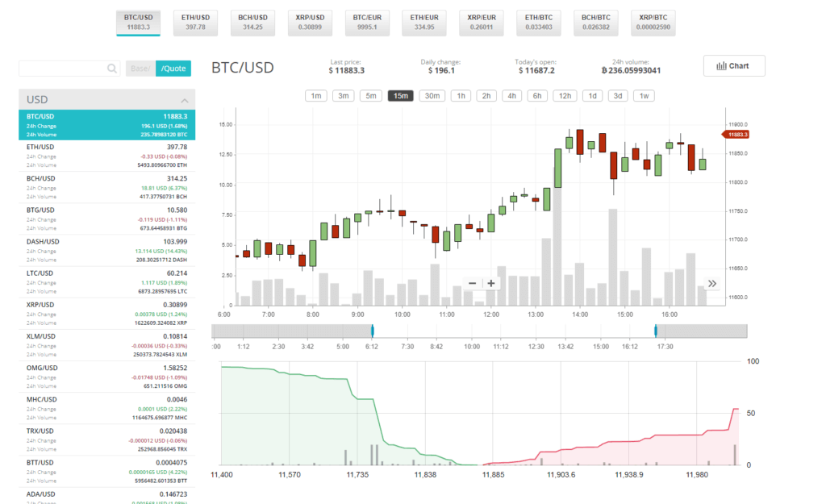Collapse the USD market list
Viewport: 826px width, 504px height.
(185, 100)
